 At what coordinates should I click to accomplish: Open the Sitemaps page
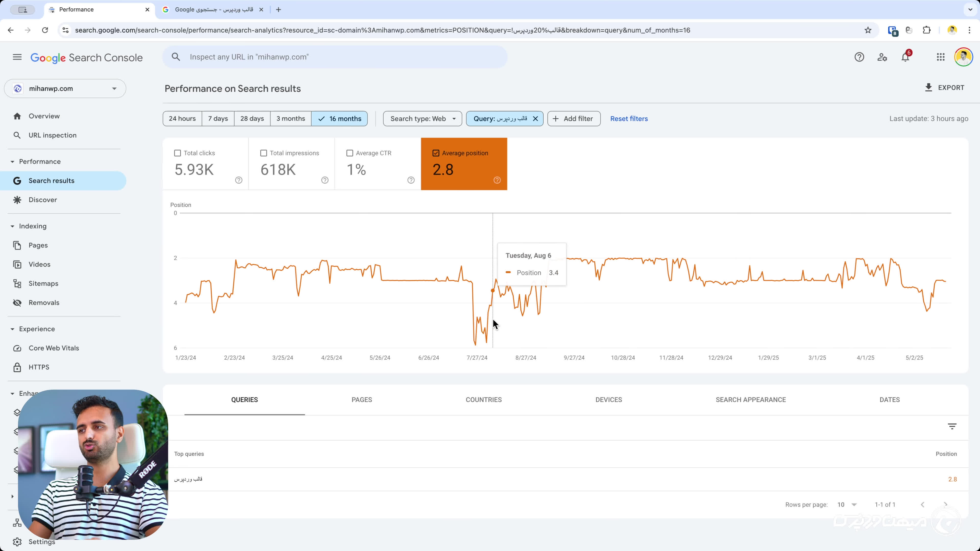[x=43, y=284]
